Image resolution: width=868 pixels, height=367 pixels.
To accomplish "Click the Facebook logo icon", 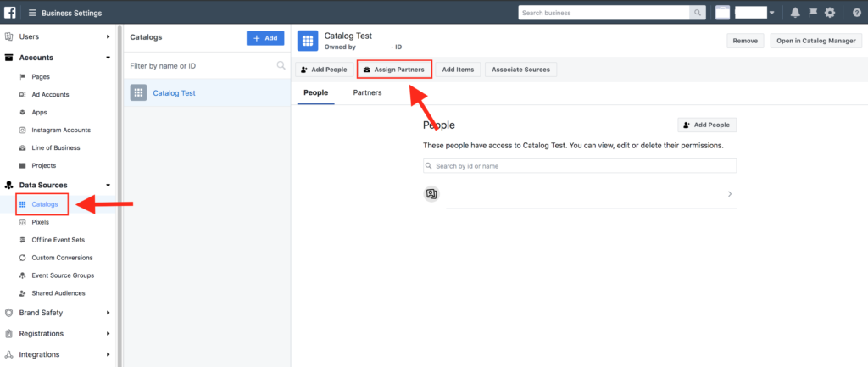I will tap(10, 13).
